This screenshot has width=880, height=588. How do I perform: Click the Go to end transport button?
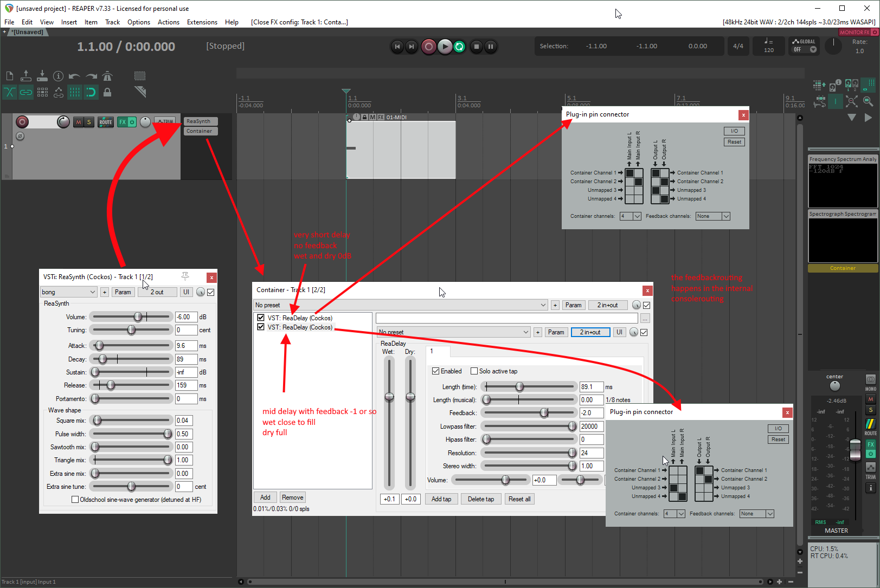click(x=412, y=47)
